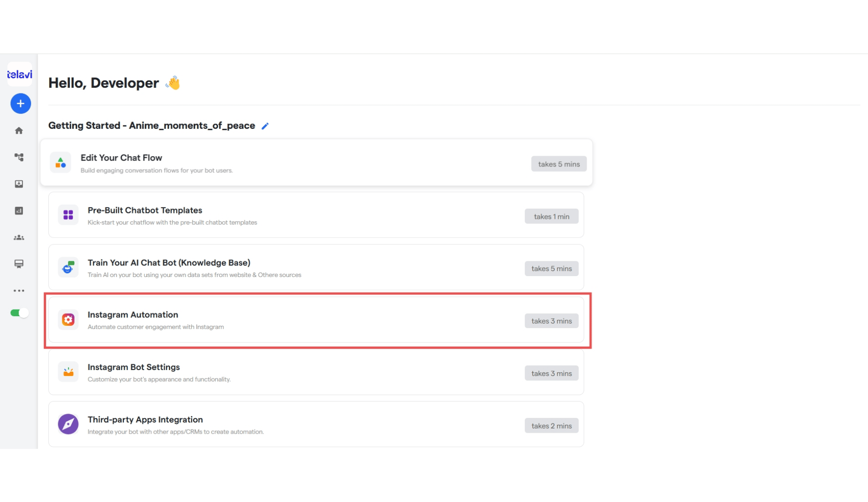Toggle the green switch in sidebar
This screenshot has height=502, width=868.
[20, 313]
